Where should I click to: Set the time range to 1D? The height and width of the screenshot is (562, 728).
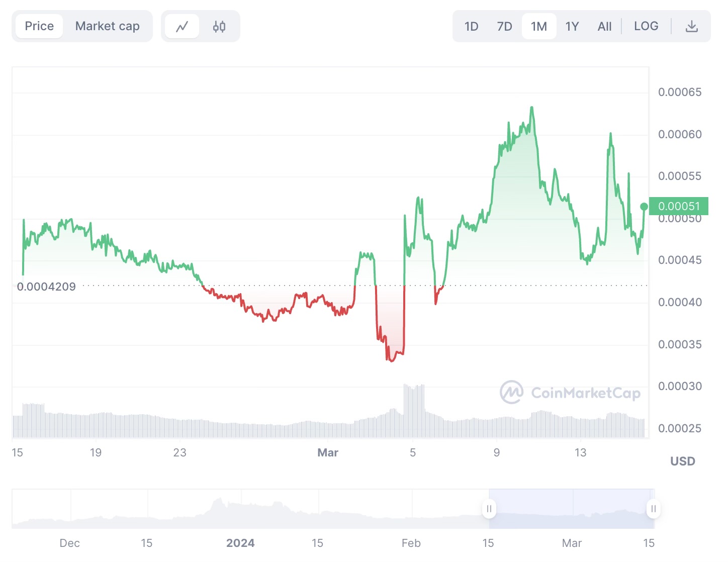pyautogui.click(x=471, y=26)
